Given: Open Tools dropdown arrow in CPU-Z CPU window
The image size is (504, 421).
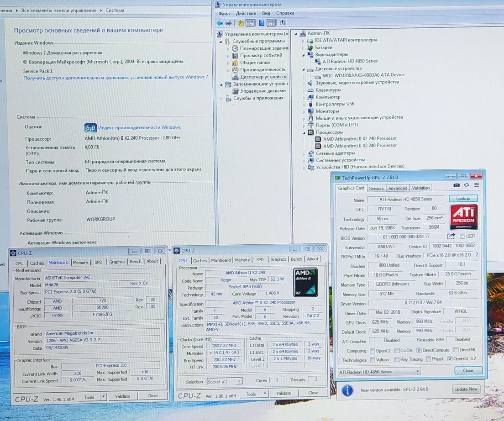Looking at the screenshot, I should [x=265, y=393].
